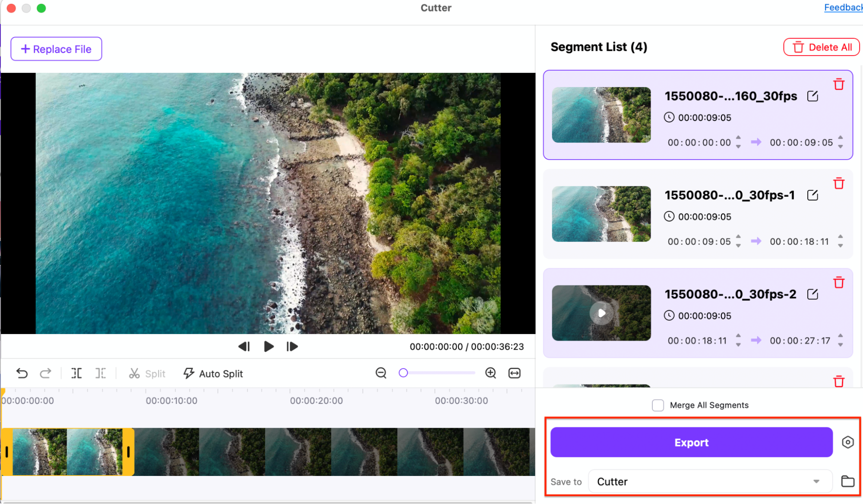Viewport: 863px width, 504px height.
Task: Increase the first segment's end time with the up stepper
Action: pyautogui.click(x=840, y=138)
